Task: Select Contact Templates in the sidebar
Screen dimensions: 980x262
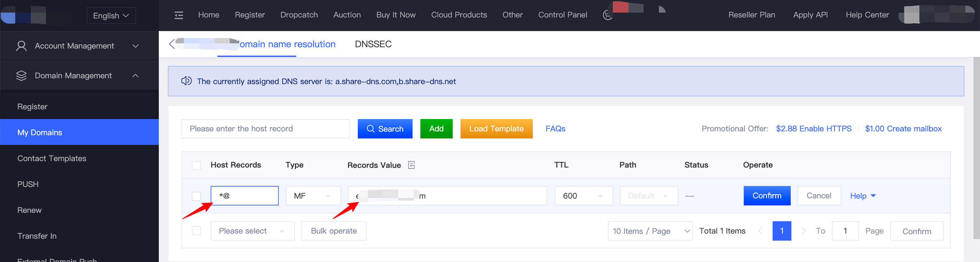Action: coord(79,158)
